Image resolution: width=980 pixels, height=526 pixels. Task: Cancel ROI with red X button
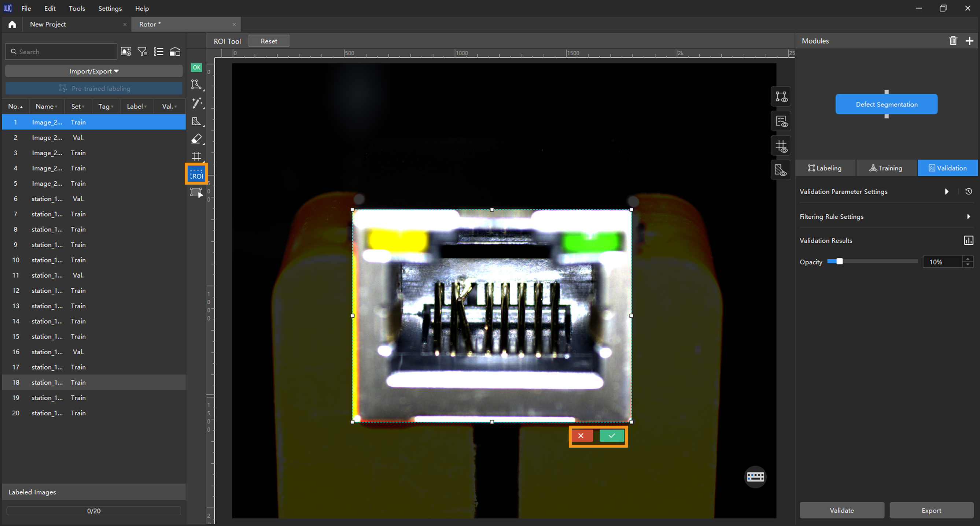click(581, 436)
